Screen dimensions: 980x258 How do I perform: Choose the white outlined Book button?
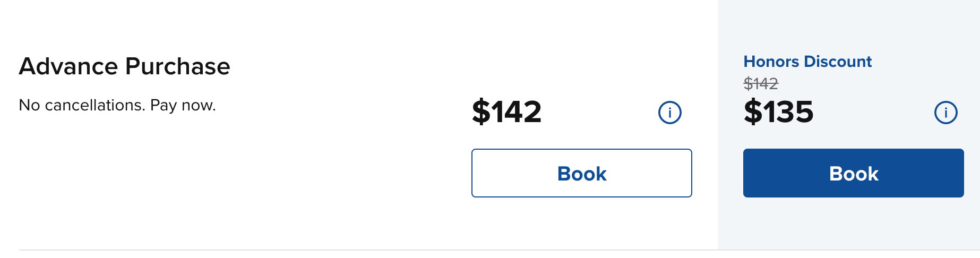pos(582,173)
